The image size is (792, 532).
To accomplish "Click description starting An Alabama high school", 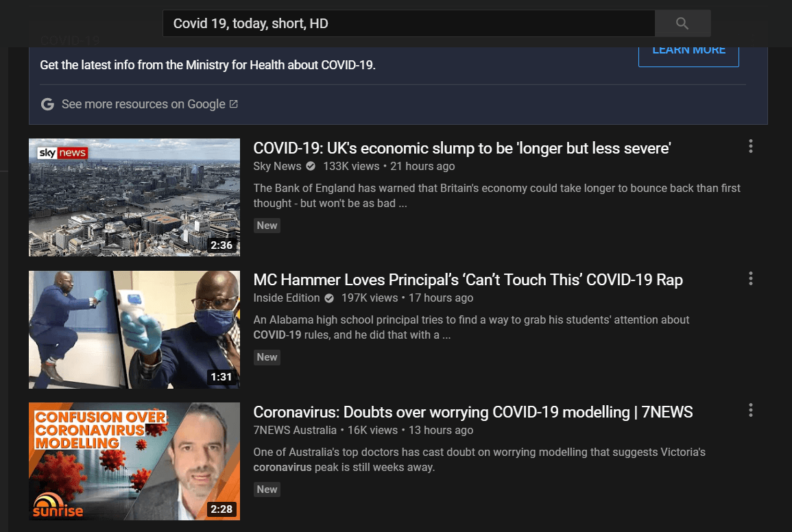I will tap(471, 328).
